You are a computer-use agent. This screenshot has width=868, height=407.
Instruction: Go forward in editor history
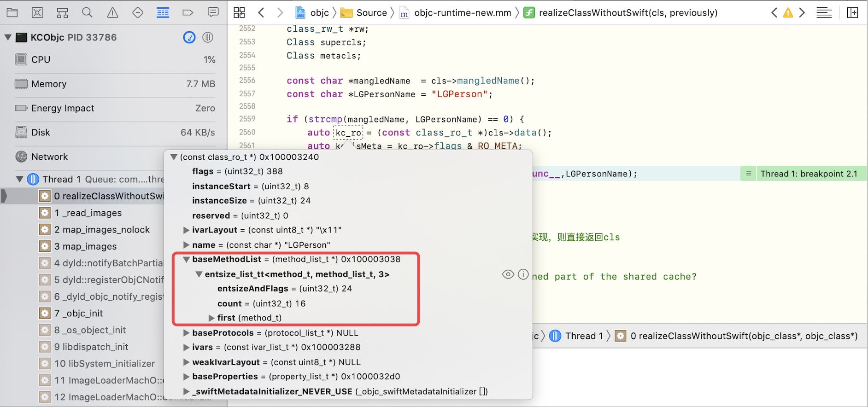coord(280,12)
